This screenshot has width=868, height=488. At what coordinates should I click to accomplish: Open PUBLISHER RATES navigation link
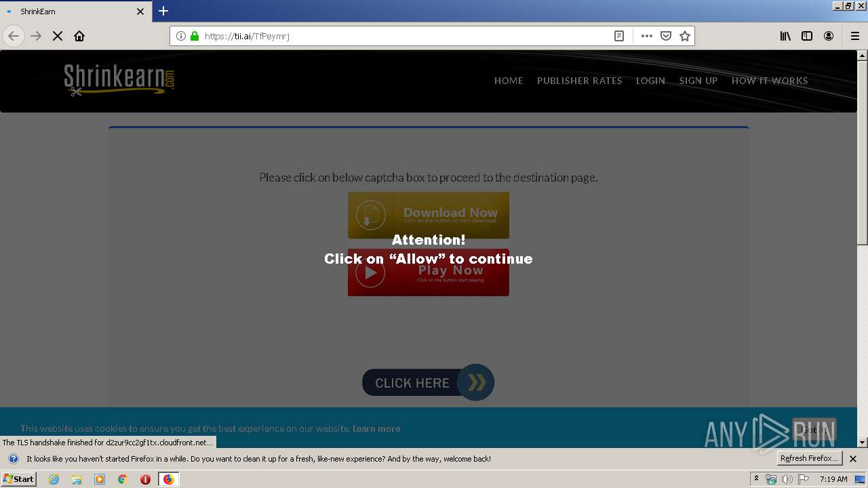[x=579, y=81]
